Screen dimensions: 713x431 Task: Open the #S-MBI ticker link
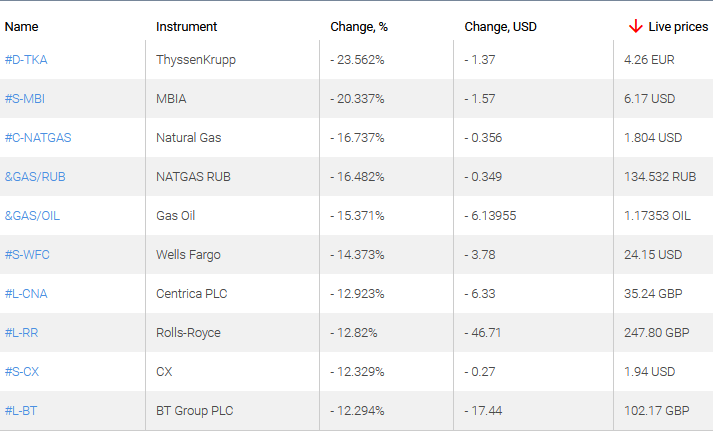coord(25,99)
